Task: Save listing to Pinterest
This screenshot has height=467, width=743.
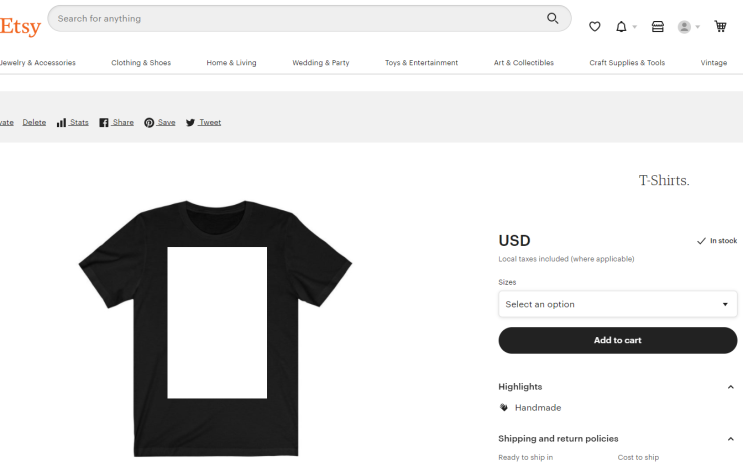Action: (x=160, y=122)
